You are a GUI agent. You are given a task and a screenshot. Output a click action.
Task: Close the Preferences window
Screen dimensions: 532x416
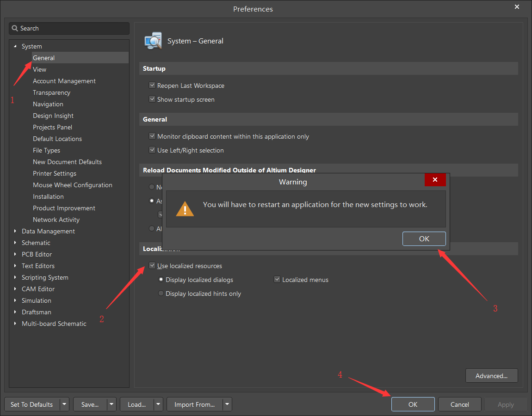point(517,7)
